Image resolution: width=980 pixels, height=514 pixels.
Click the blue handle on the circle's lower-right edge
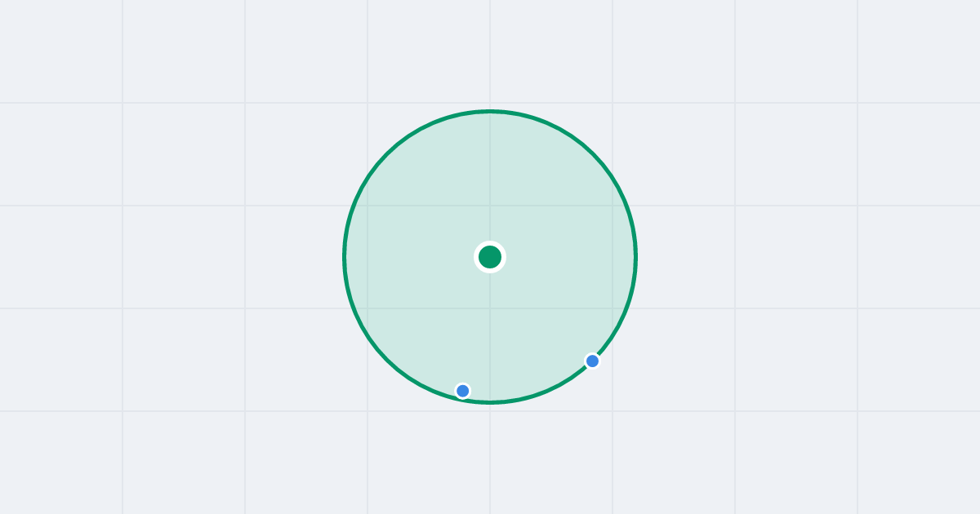coord(593,361)
